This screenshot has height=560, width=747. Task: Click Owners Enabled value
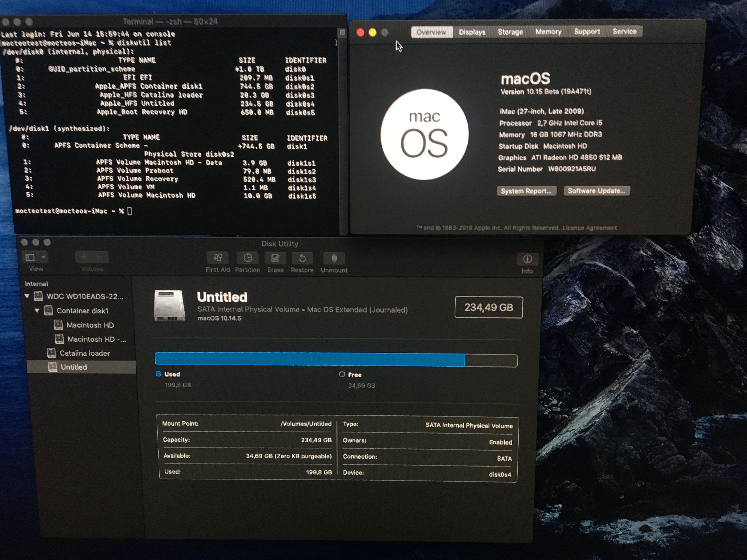tap(500, 442)
